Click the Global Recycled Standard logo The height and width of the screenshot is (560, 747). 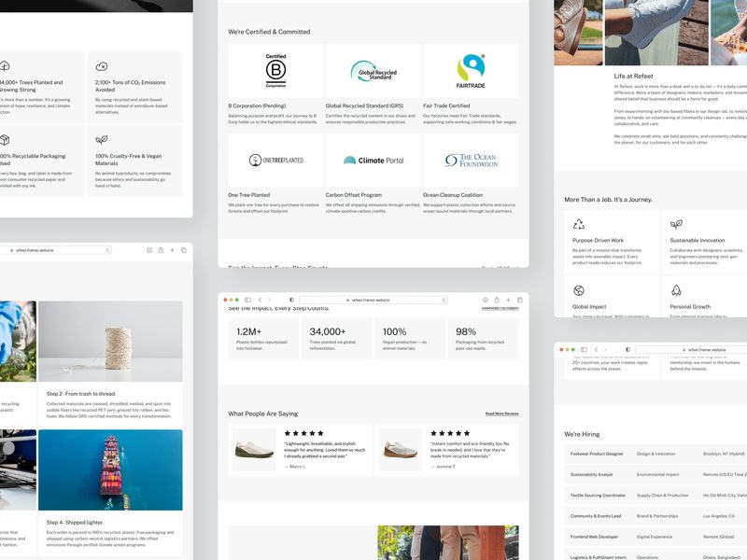[x=373, y=71]
